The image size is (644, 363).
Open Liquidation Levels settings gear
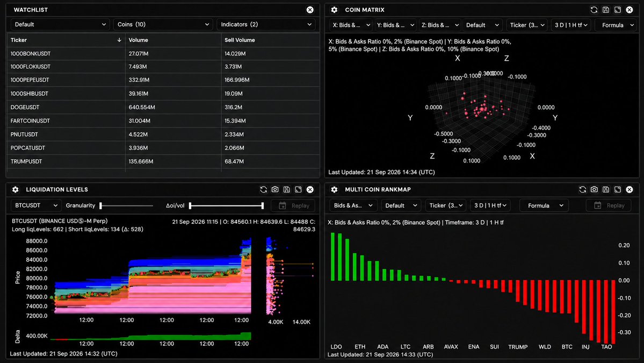(x=15, y=189)
